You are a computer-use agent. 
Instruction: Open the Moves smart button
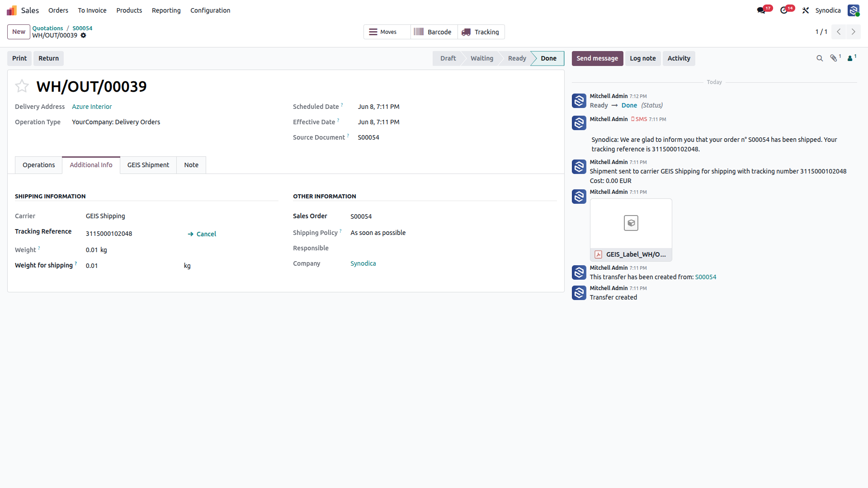387,32
